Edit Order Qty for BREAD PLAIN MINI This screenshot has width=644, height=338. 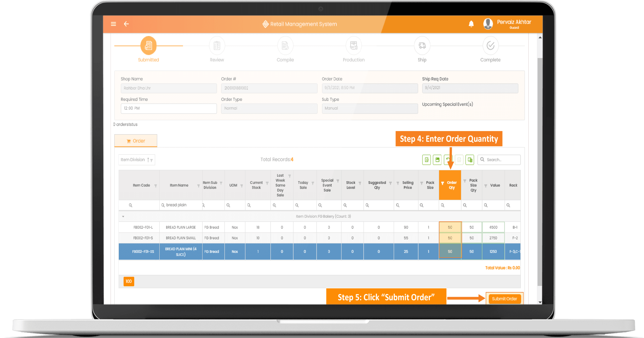click(450, 252)
